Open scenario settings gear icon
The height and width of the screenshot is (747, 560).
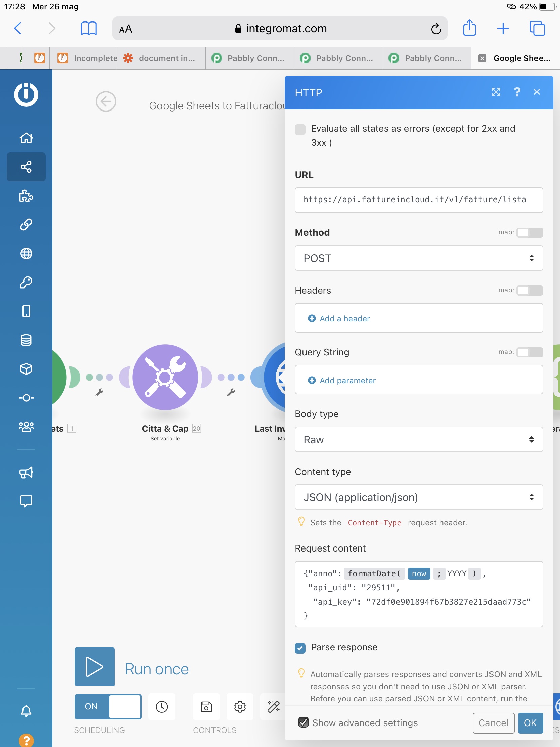pyautogui.click(x=240, y=707)
